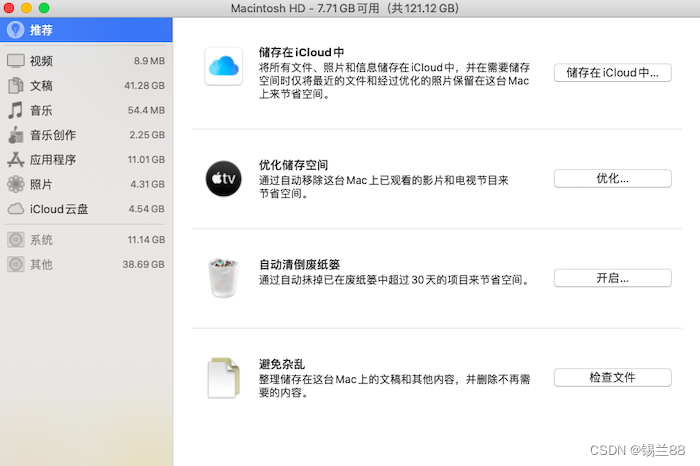The height and width of the screenshot is (466, 700).
Task: Click the 音乐创作 GarageBand icon
Action: 16,135
